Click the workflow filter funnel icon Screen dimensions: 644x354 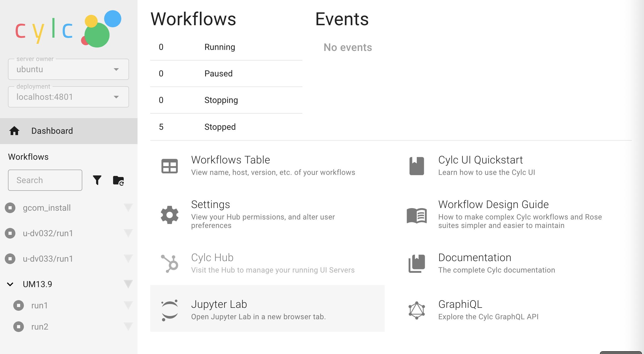(x=97, y=180)
